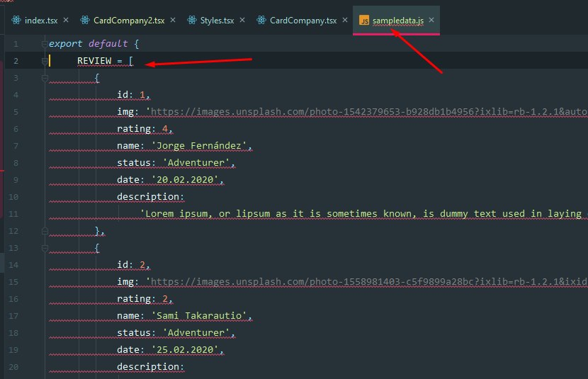Viewport: 588px width, 379px height.
Task: Click line number 20 in the gutter
Action: [x=13, y=367]
